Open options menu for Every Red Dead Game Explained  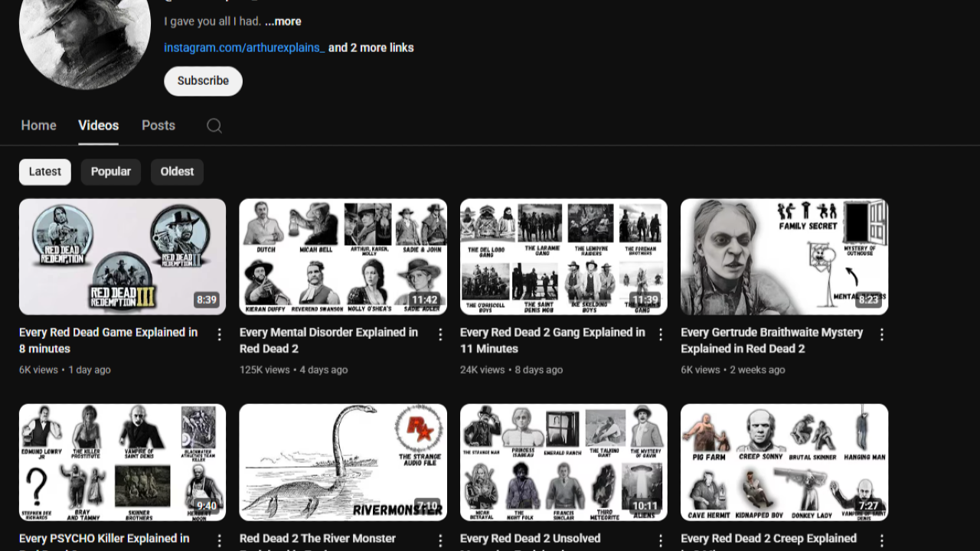(220, 334)
